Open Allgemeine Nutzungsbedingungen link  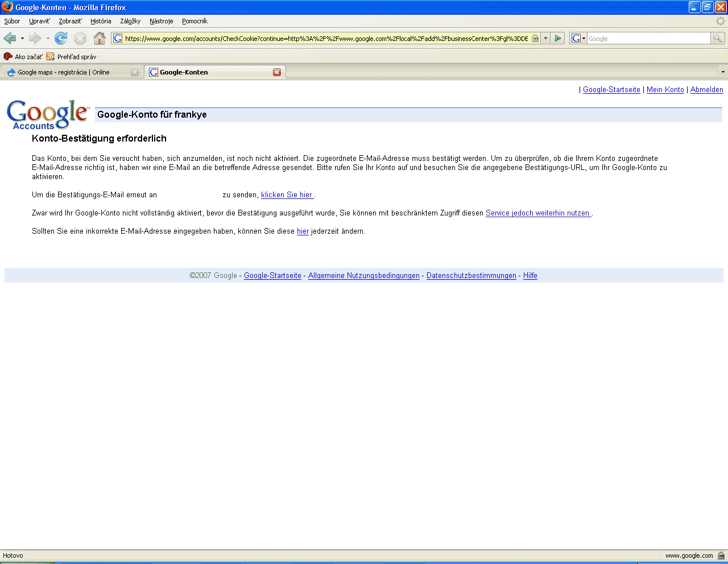[x=364, y=276]
